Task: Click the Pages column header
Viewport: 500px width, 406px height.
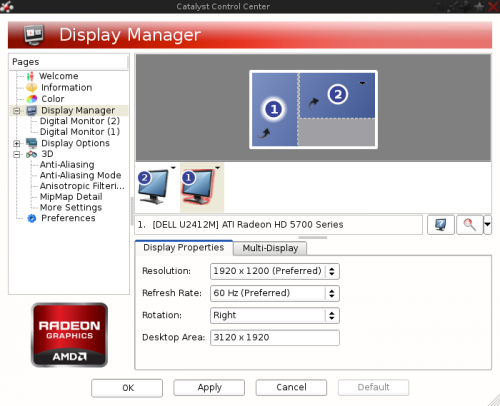Action: 68,62
